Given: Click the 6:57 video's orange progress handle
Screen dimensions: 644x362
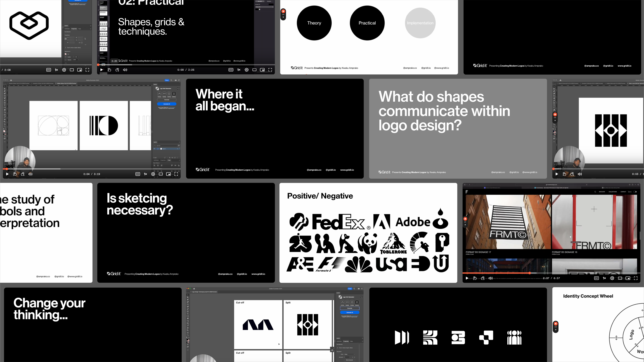Looking at the screenshot, I should tap(529, 273).
